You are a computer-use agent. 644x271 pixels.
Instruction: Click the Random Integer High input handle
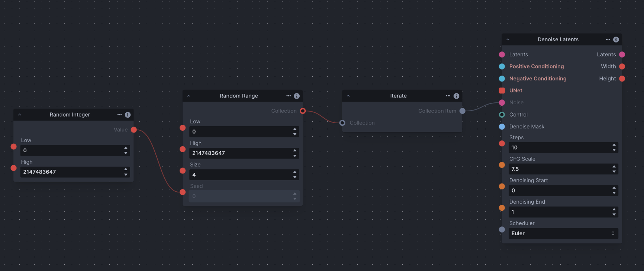(14, 168)
